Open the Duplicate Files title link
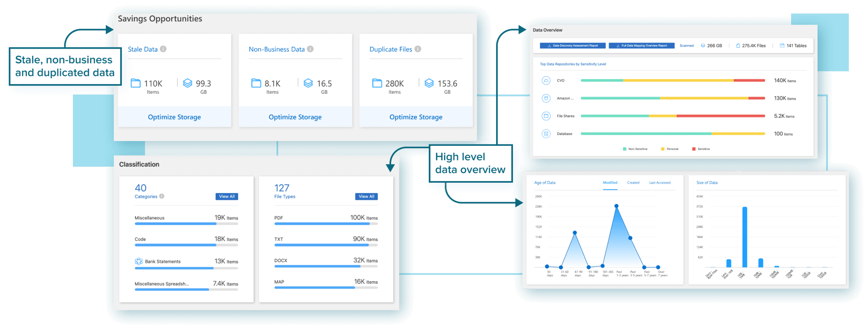 [x=391, y=49]
